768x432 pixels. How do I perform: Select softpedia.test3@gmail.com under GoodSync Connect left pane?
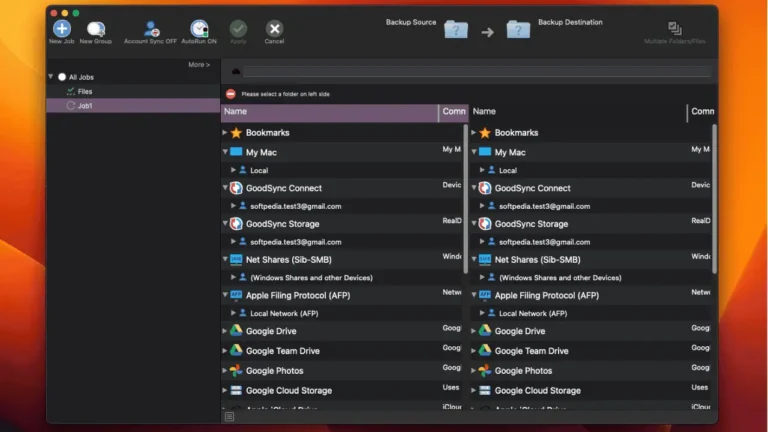[296, 206]
